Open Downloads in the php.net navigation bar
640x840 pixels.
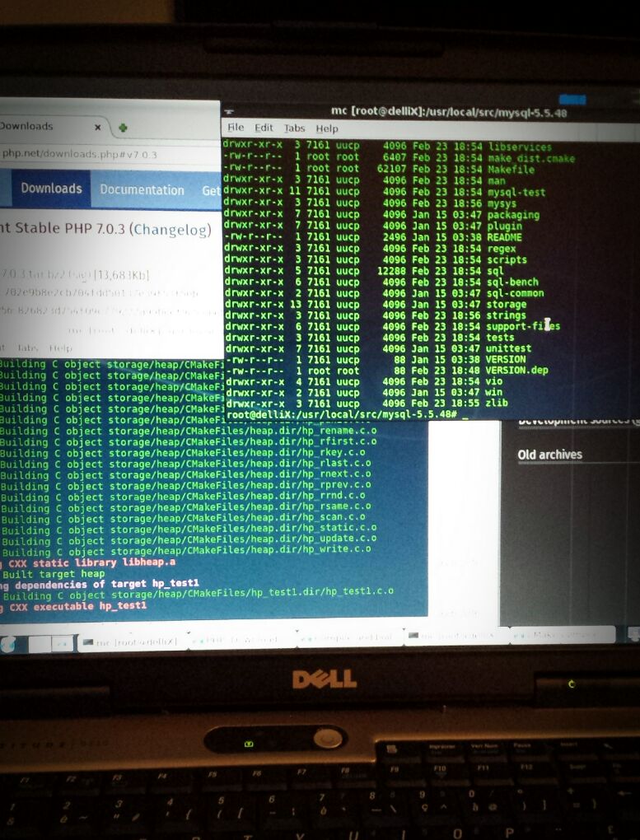pos(51,189)
